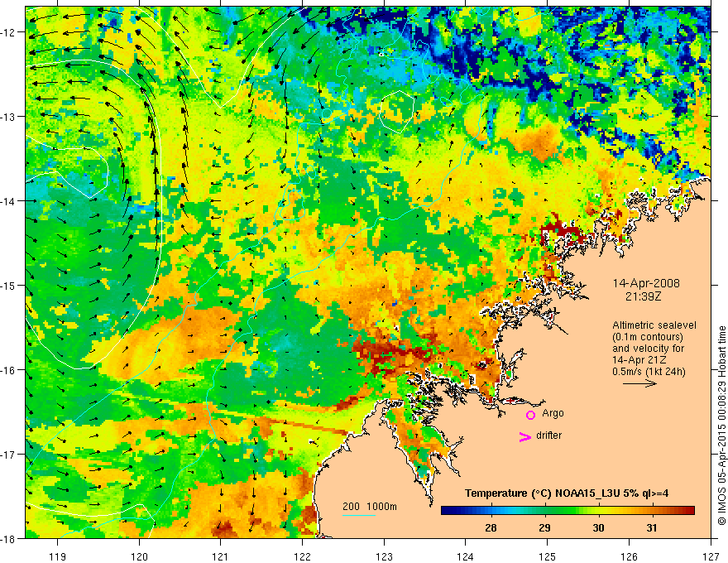This screenshot has width=728, height=563.
Task: Click latitude axis label -15
Action: [8, 285]
